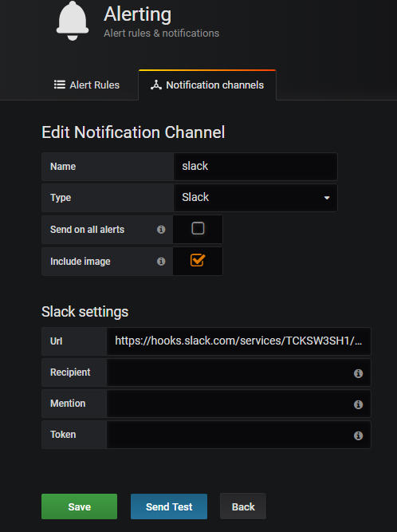This screenshot has height=532, width=397.
Task: Switch to the Alert Rules tab
Action: point(87,85)
